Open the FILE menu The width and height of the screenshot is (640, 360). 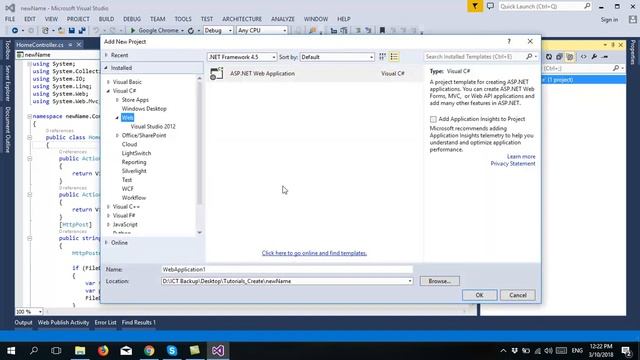[x=10, y=19]
